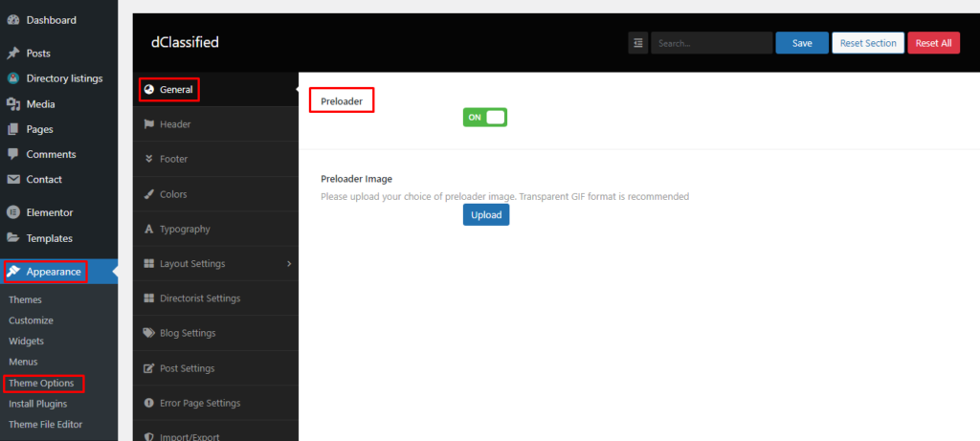Upload a preloader image
Image resolution: width=980 pixels, height=441 pixels.
(x=486, y=215)
